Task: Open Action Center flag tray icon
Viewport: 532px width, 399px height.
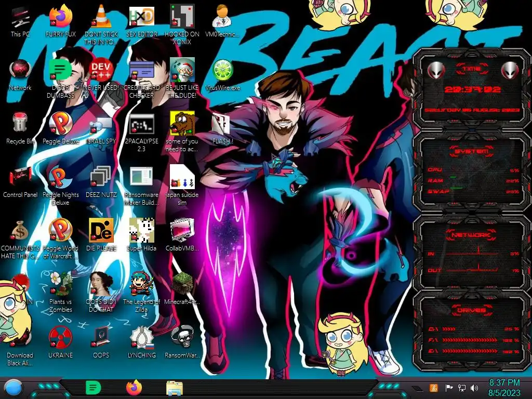Action: pos(449,388)
